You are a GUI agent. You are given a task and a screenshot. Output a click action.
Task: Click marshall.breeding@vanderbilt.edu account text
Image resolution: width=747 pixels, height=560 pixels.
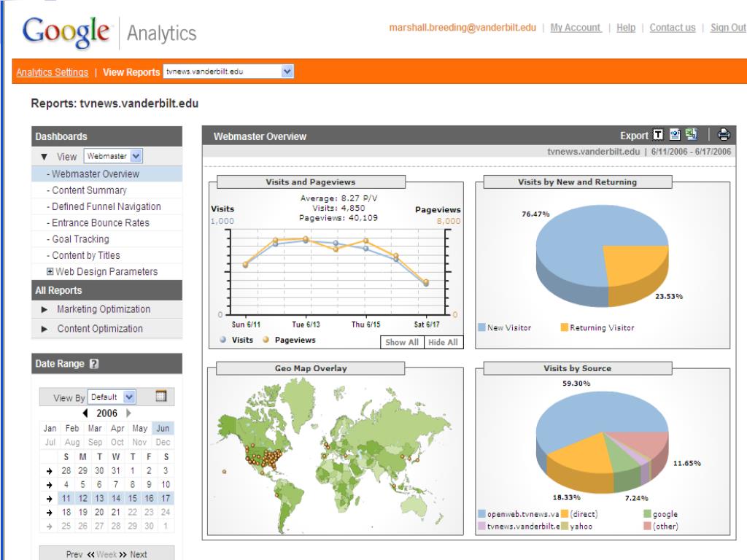(462, 28)
